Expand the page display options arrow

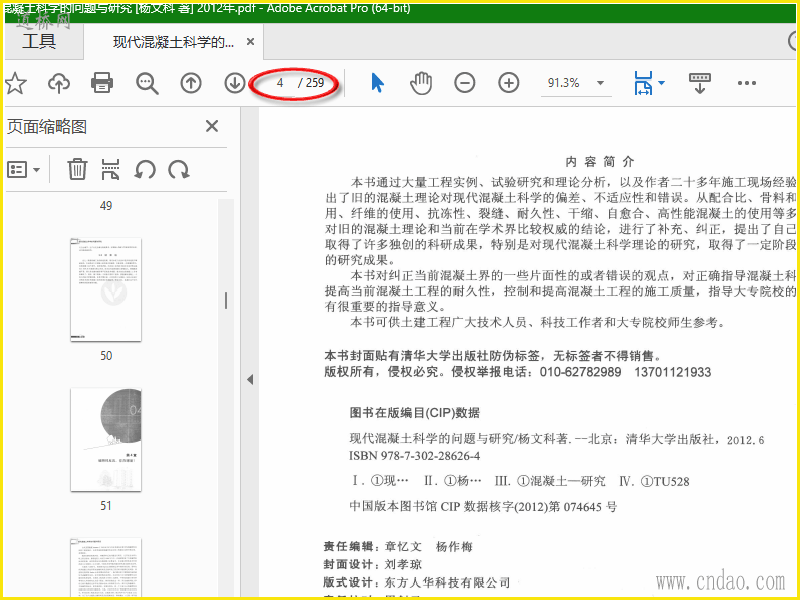[x=662, y=83]
